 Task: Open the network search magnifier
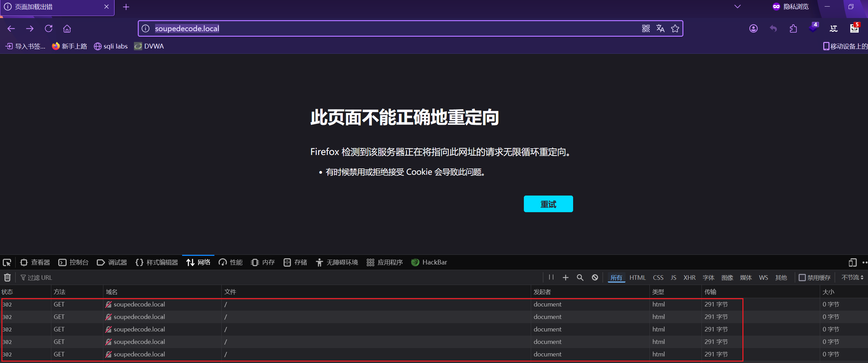tap(580, 277)
